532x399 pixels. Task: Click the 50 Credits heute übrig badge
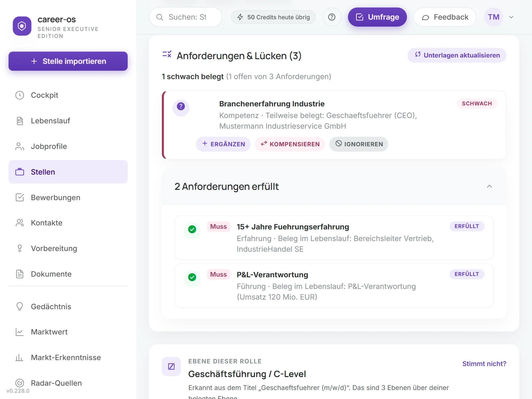click(273, 17)
